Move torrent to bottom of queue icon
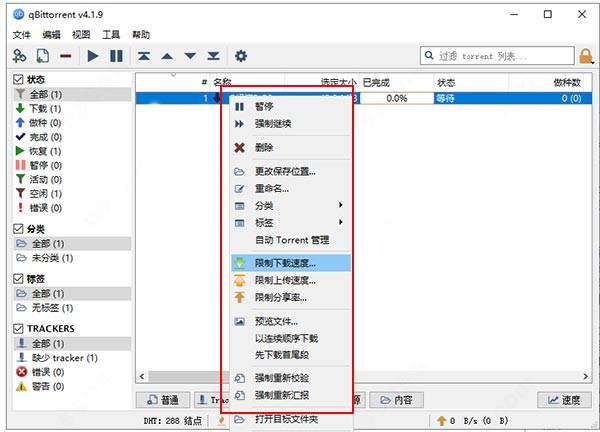 pos(213,56)
